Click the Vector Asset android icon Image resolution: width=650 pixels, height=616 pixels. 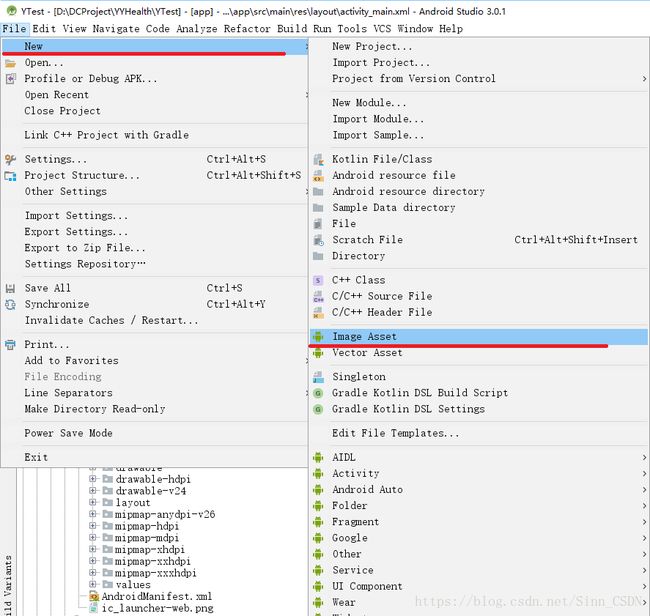point(318,353)
